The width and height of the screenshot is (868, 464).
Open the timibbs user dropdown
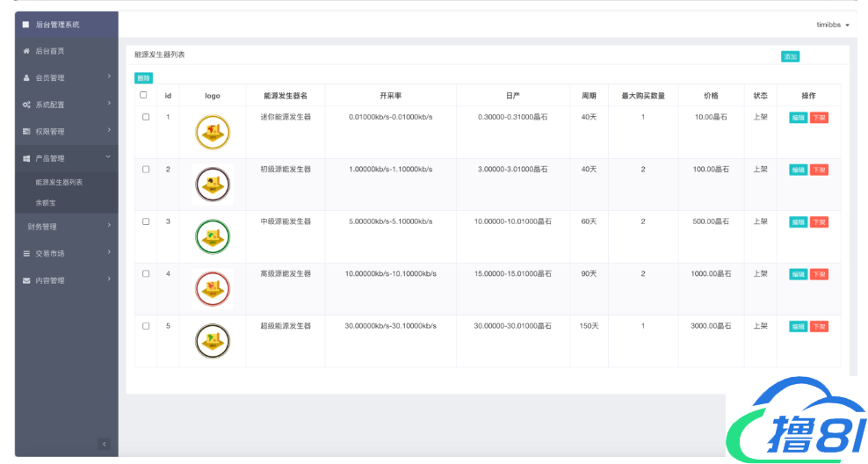[832, 25]
